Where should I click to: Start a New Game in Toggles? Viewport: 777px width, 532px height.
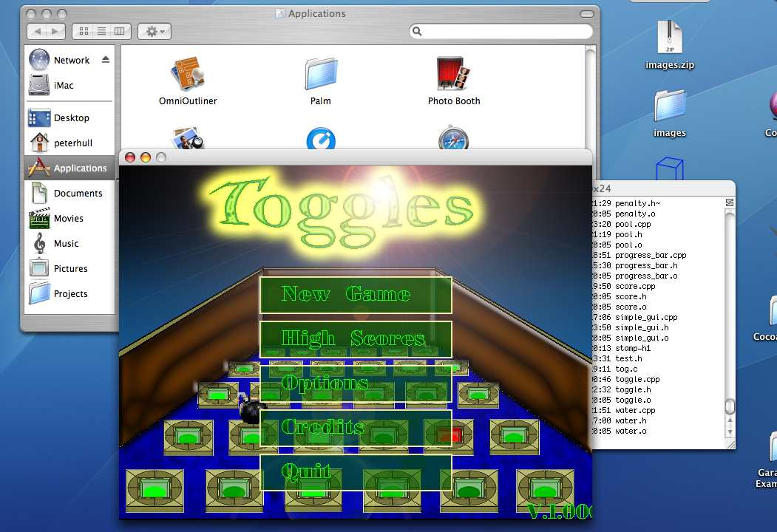(x=356, y=295)
